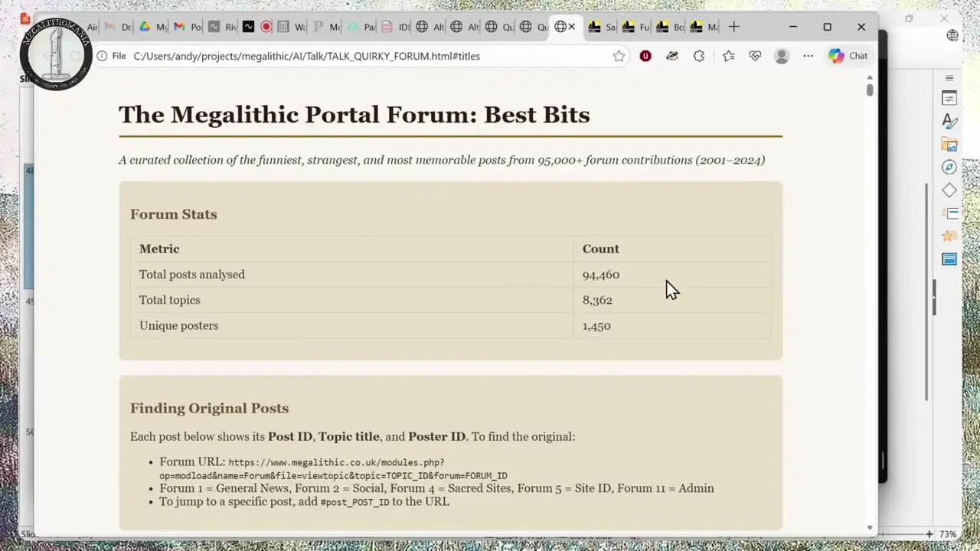Open Copilot Chat in the browser
Viewport: 980px width, 551px height.
point(848,56)
